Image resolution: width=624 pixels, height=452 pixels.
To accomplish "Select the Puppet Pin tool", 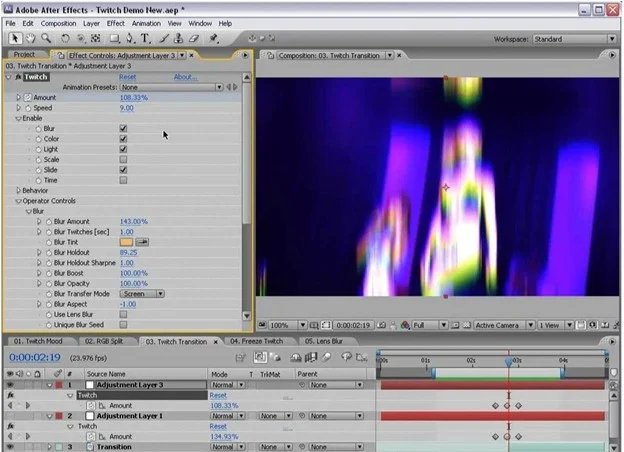I will coord(214,38).
